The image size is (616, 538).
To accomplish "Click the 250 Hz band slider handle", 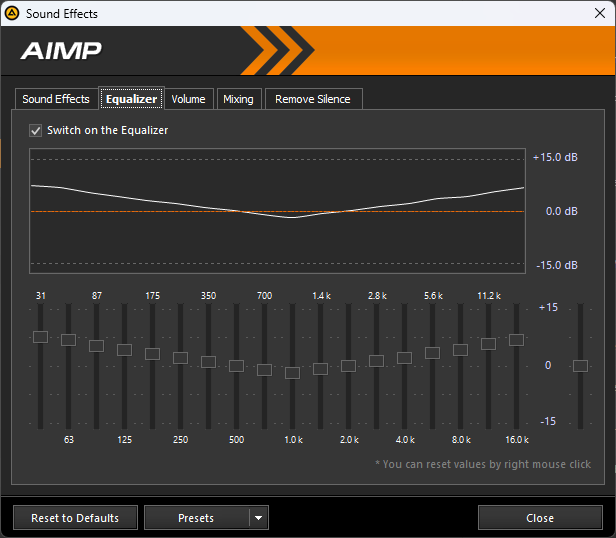I will click(x=180, y=358).
